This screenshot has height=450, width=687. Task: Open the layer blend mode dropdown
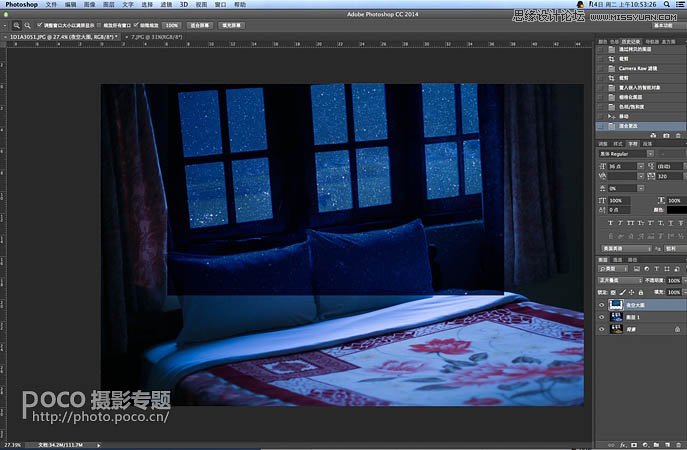(x=620, y=280)
